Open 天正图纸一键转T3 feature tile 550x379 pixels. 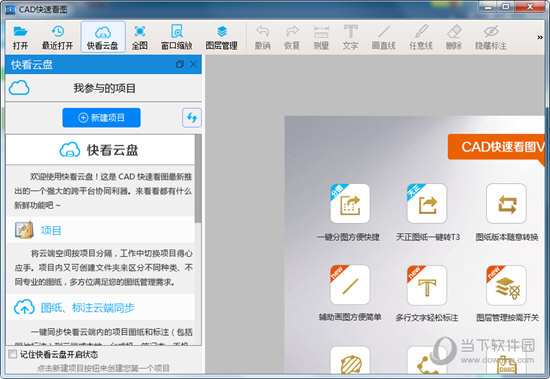427,204
